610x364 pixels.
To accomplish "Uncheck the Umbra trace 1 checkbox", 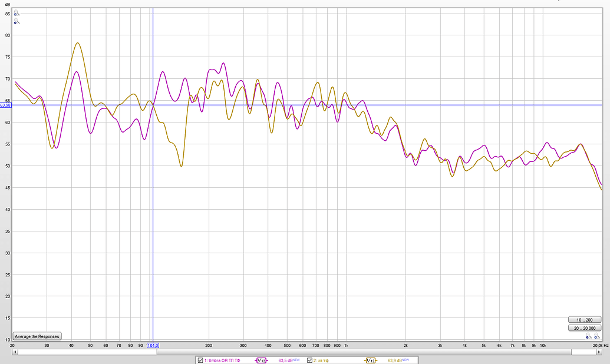I will (x=200, y=360).
